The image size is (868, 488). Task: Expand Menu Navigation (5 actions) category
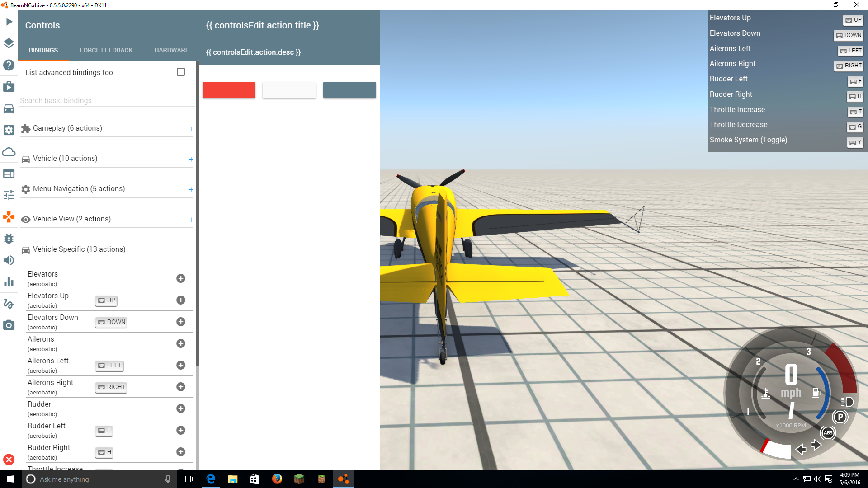tap(107, 189)
